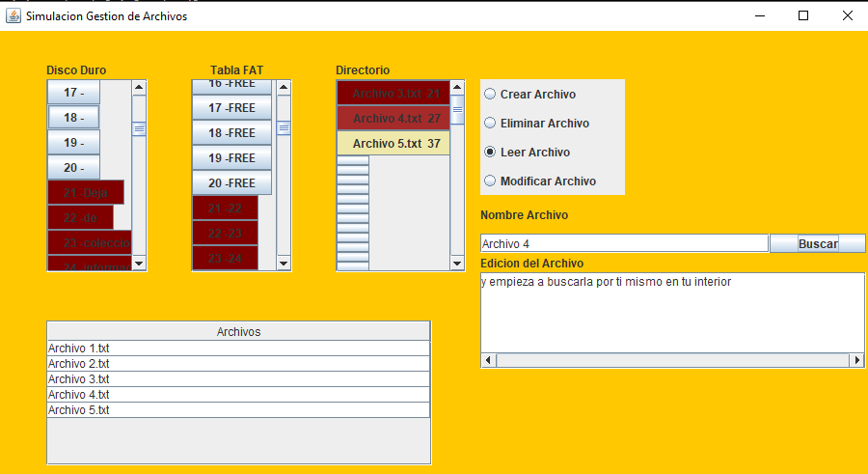Screen dimensions: 868x474
Task: Click the Tabla FAT scrollbar thumb
Action: [x=284, y=128]
